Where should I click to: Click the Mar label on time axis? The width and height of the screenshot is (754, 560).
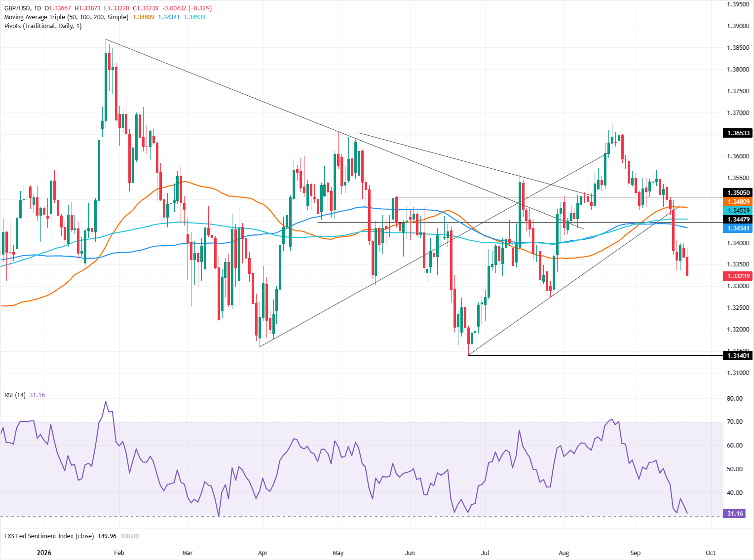click(188, 553)
